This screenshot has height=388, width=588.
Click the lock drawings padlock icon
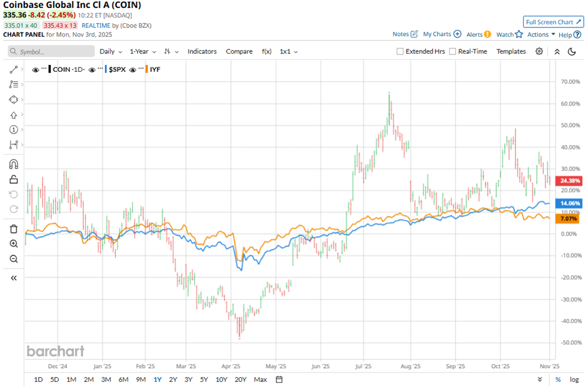(13, 179)
